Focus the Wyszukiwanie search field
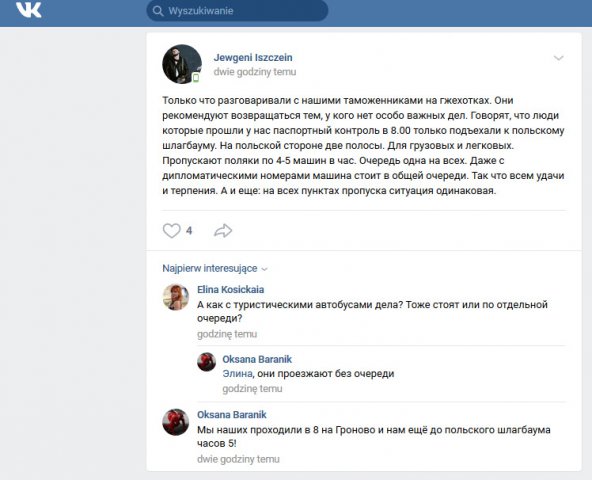 237,11
